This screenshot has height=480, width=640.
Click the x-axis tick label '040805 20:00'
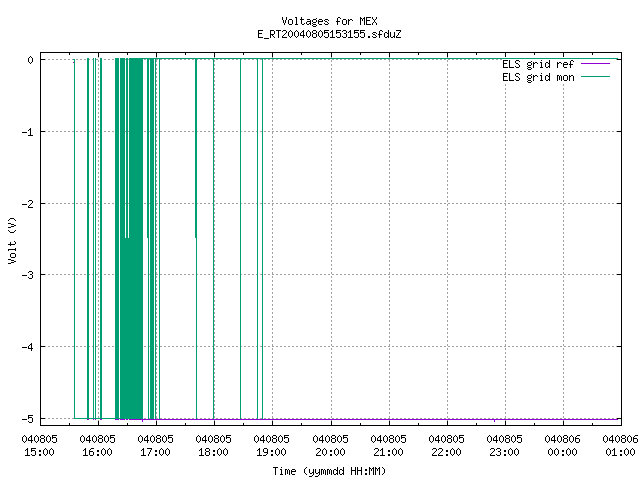[x=330, y=446]
